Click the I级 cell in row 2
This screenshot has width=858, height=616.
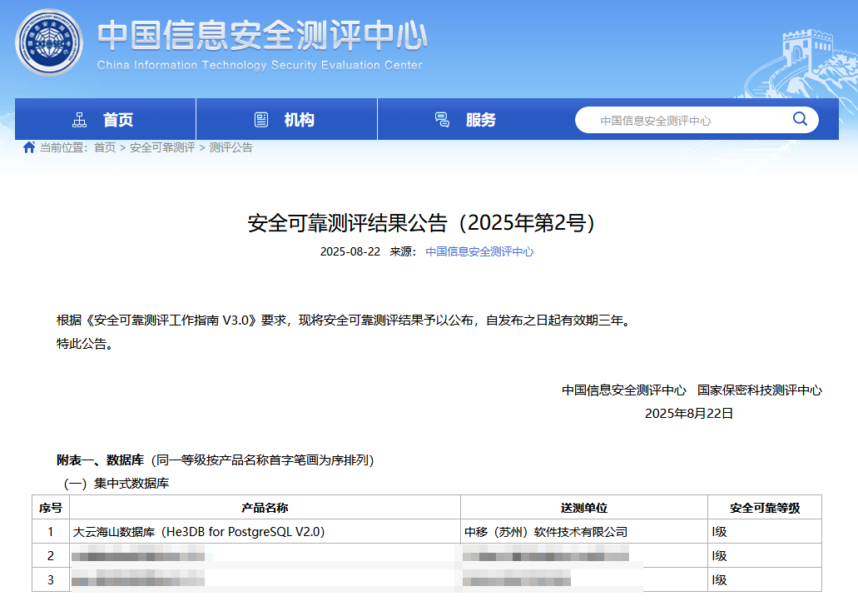point(765,556)
